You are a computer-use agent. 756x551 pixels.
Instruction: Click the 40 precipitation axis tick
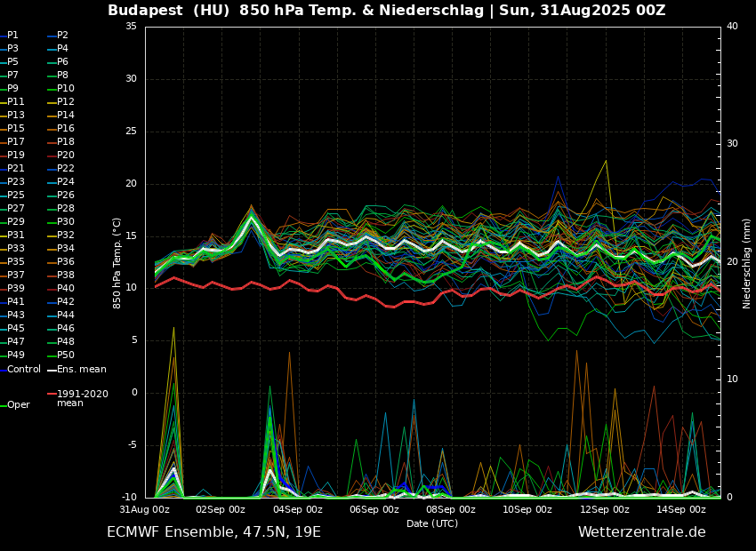(x=732, y=27)
